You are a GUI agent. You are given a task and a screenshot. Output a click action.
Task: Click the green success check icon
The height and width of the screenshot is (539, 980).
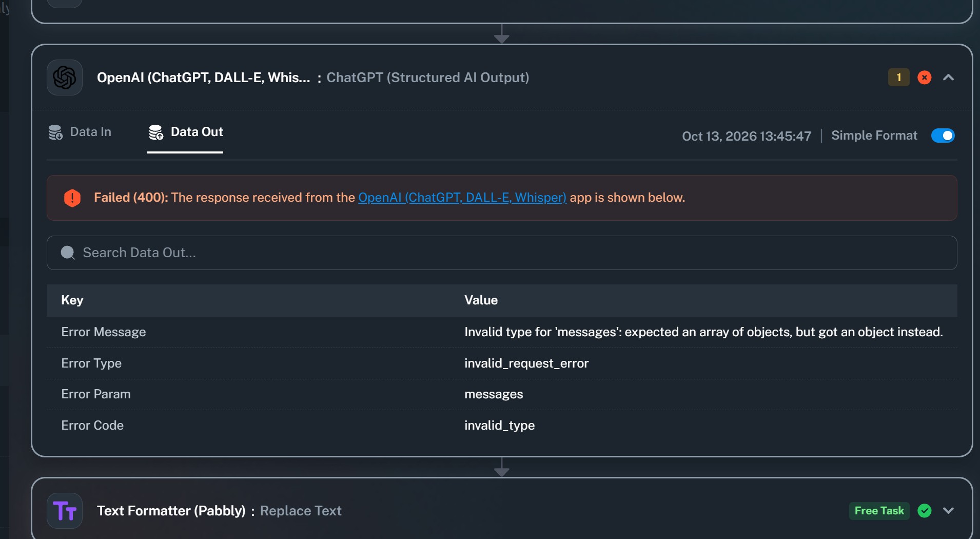(x=925, y=511)
